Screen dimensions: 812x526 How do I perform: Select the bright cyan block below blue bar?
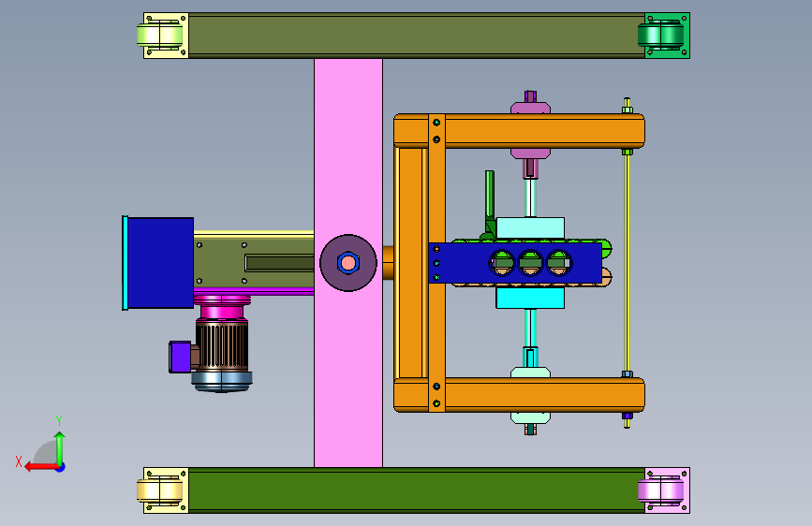[530, 298]
